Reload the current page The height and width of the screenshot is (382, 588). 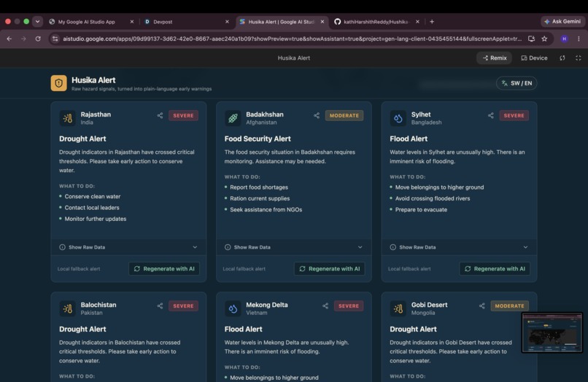38,39
